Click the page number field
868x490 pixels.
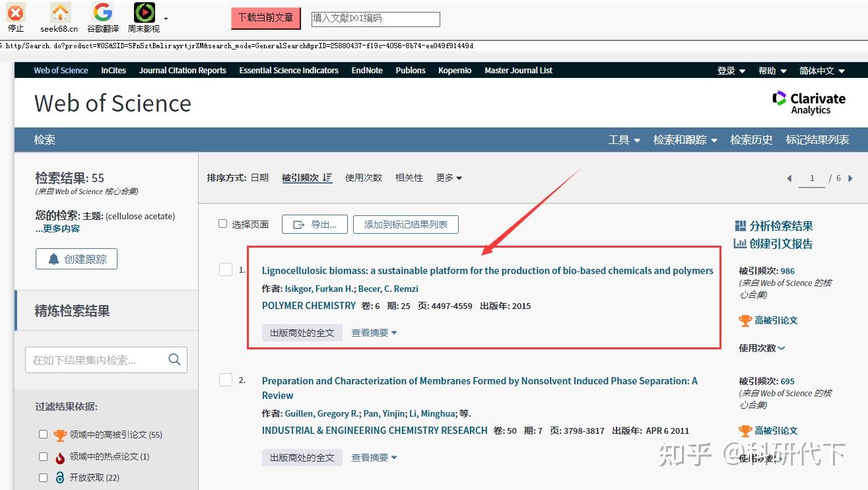pyautogui.click(x=812, y=178)
